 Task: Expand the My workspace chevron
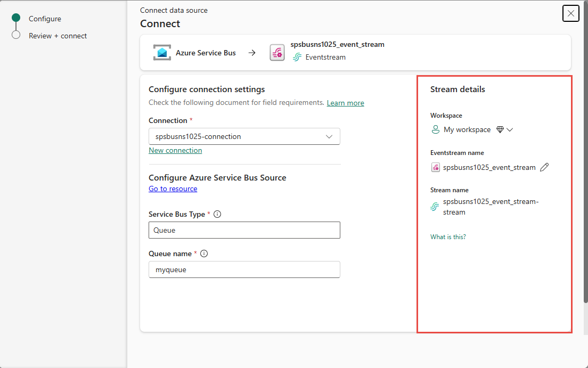point(510,129)
